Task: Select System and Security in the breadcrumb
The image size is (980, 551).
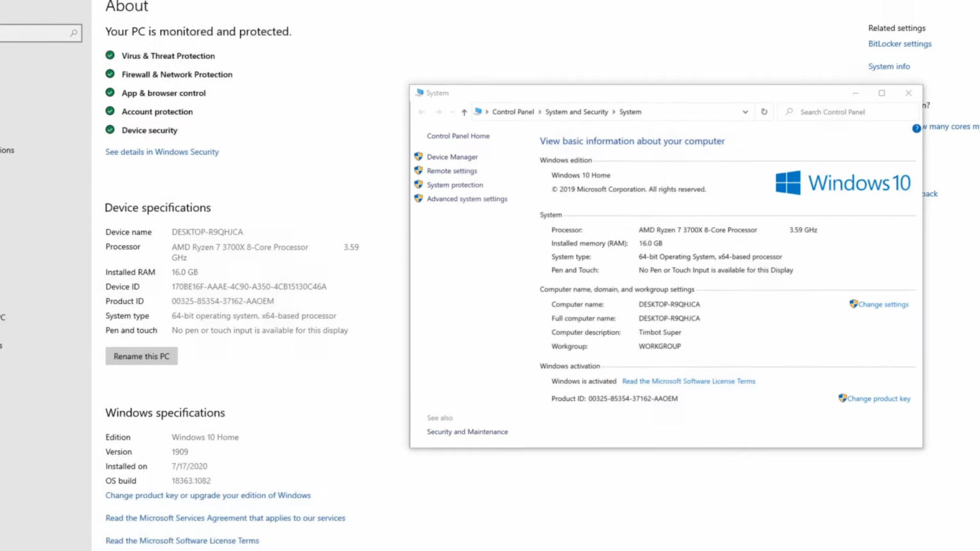Action: pos(576,112)
